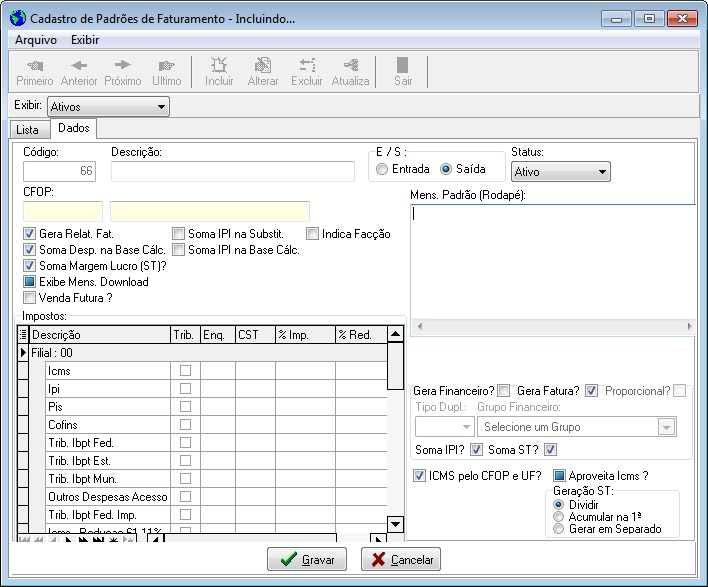708x587 pixels.
Task: Click the Outros Despesas Acesso row
Action: [107, 497]
